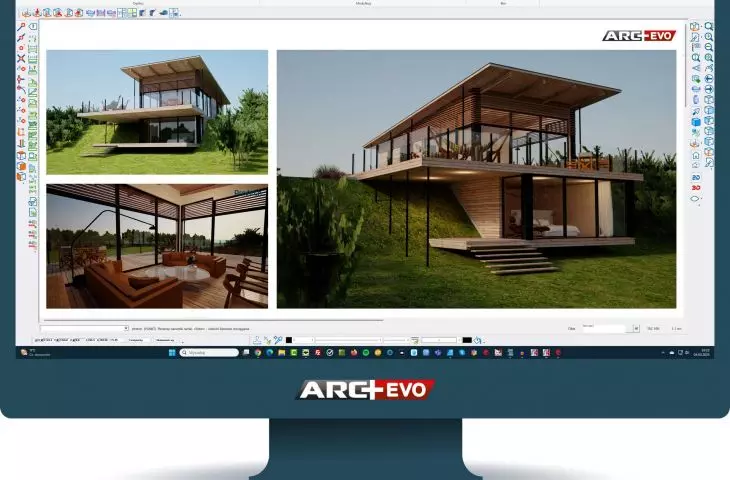Open the interior living room render thumbnail
730x480 pixels.
157,246
